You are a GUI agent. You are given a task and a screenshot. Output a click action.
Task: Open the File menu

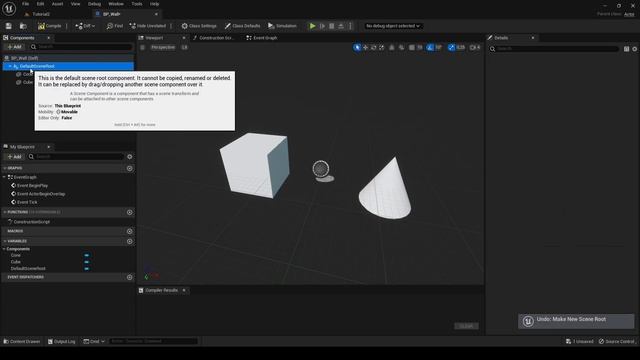[25, 4]
